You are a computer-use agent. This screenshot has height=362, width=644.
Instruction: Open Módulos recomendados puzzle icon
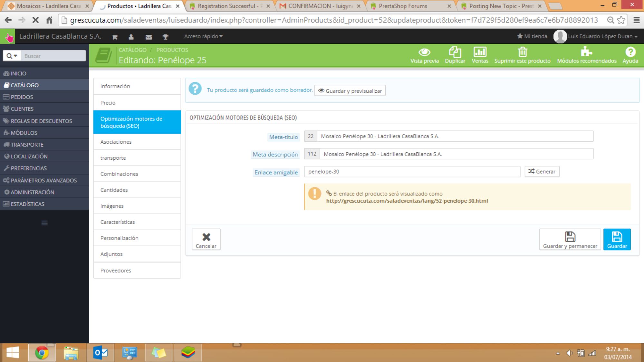[586, 52]
